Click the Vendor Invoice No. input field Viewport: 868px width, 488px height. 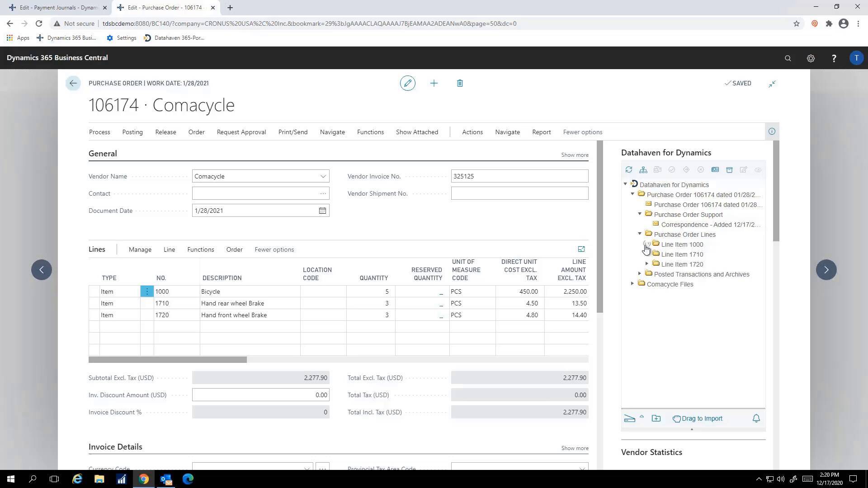[x=519, y=176]
